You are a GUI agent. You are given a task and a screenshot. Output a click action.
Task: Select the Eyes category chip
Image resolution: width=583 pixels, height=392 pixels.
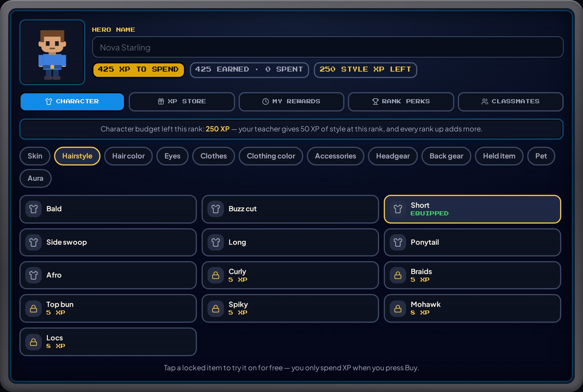point(172,156)
